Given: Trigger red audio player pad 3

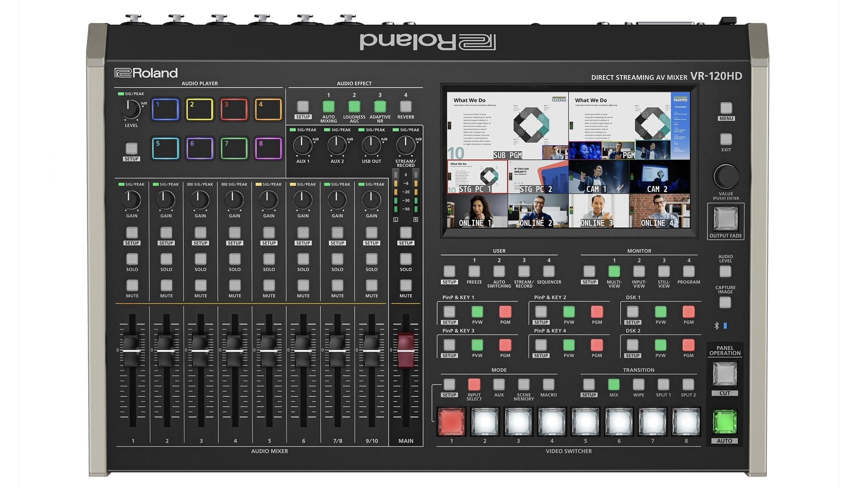Looking at the screenshot, I should point(234,109).
